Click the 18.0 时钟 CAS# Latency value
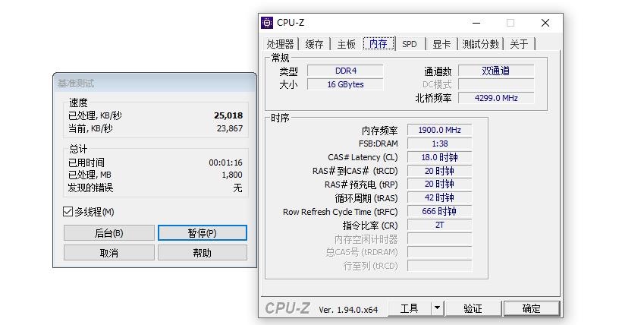Screen dimensions: 644x325 tap(439, 157)
